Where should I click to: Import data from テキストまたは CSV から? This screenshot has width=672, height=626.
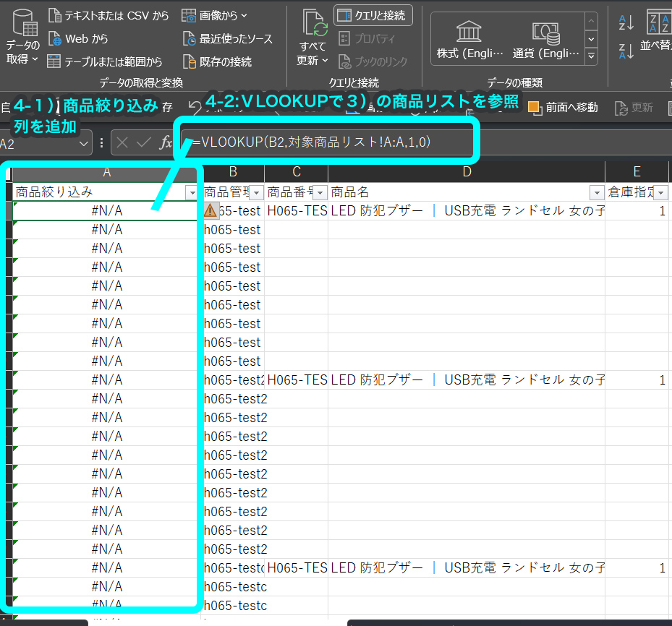(109, 16)
